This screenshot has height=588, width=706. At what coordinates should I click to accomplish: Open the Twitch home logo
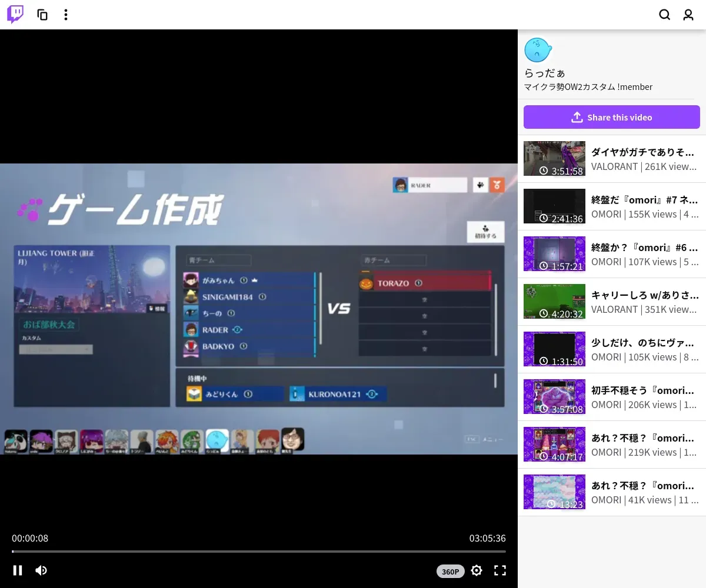coord(15,15)
